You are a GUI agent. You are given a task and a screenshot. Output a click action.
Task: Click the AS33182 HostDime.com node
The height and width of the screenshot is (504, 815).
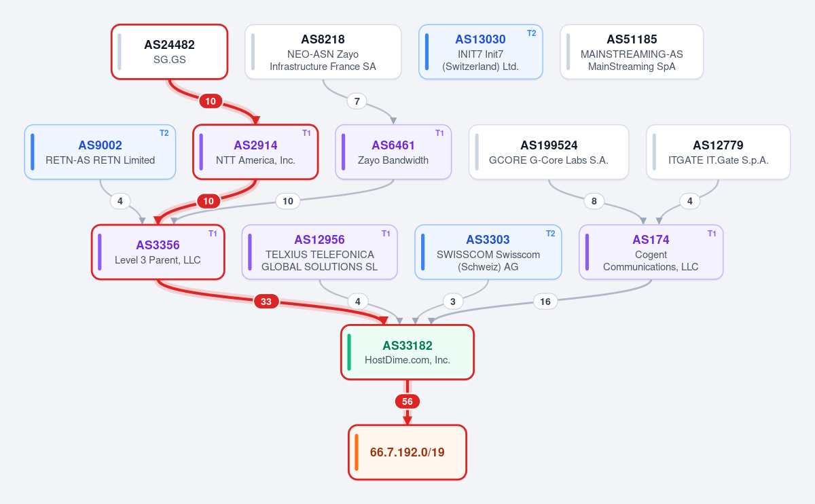(x=407, y=352)
